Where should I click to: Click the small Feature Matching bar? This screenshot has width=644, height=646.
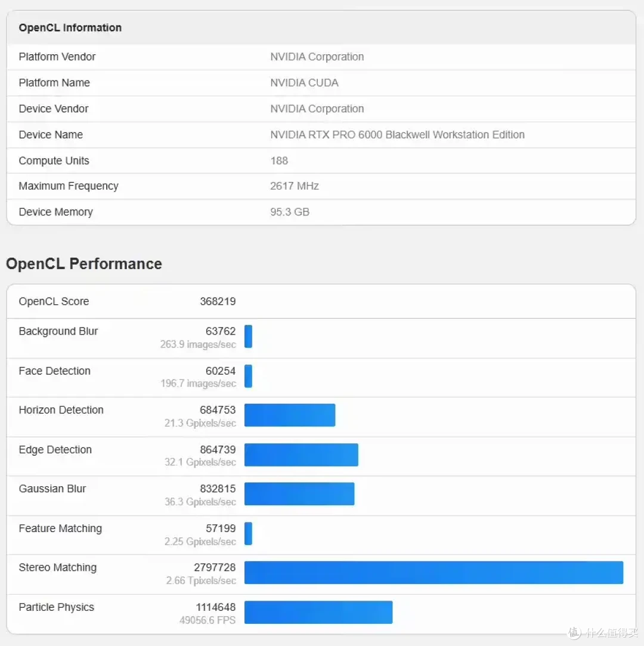click(x=248, y=533)
